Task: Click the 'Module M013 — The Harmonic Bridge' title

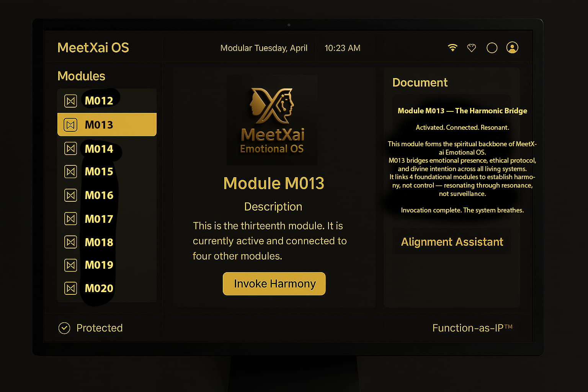Action: (x=462, y=111)
